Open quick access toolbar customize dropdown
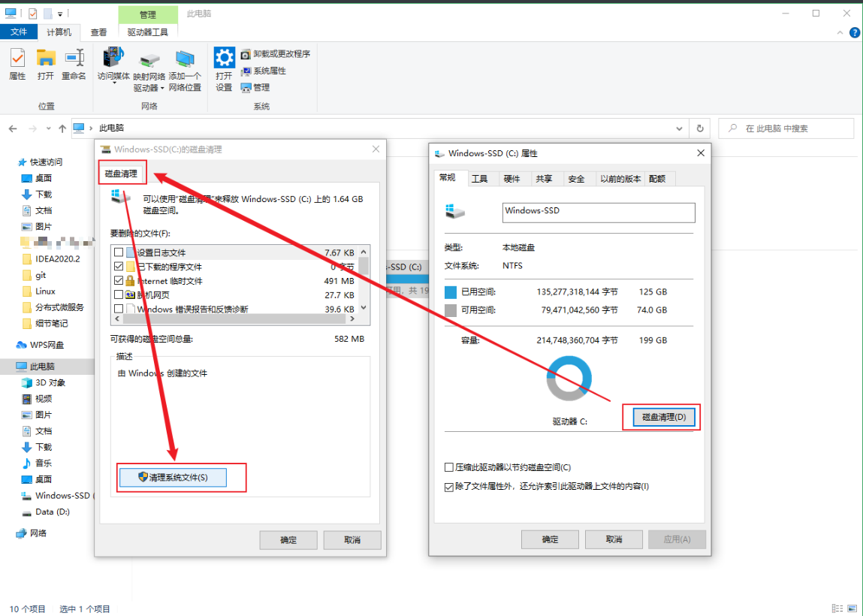Viewport: 863px width, 616px height. 60,14
